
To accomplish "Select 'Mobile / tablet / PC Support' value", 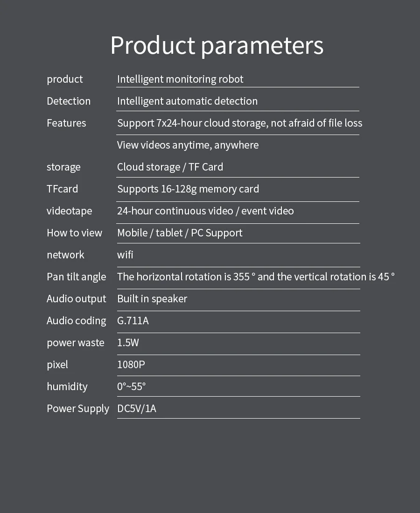I will (x=180, y=233).
